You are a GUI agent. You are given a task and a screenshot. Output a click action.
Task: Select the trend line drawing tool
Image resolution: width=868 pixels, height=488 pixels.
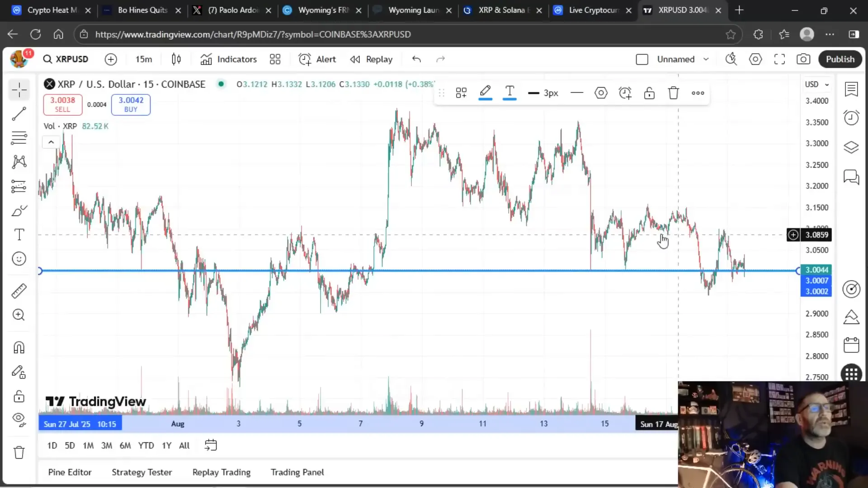click(x=19, y=114)
